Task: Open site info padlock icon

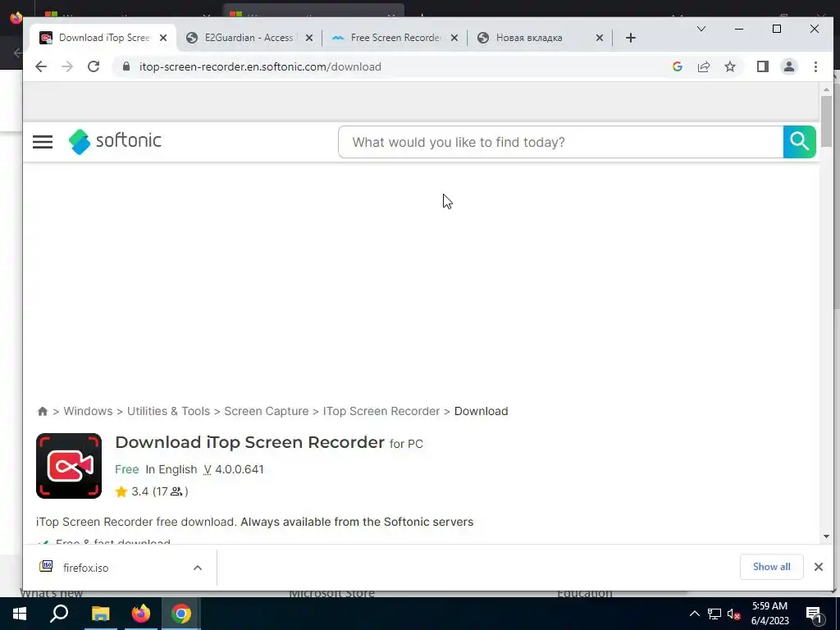Action: [126, 66]
